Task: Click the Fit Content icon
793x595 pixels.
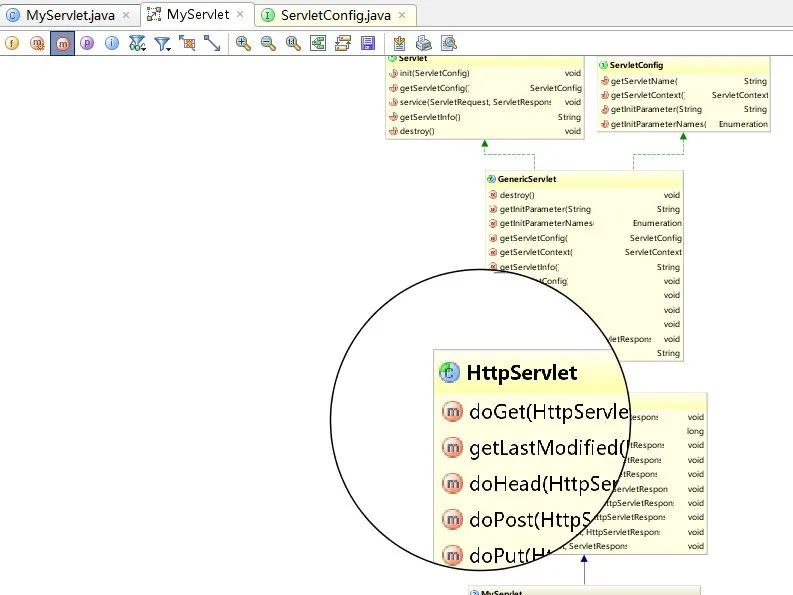Action: (x=187, y=44)
